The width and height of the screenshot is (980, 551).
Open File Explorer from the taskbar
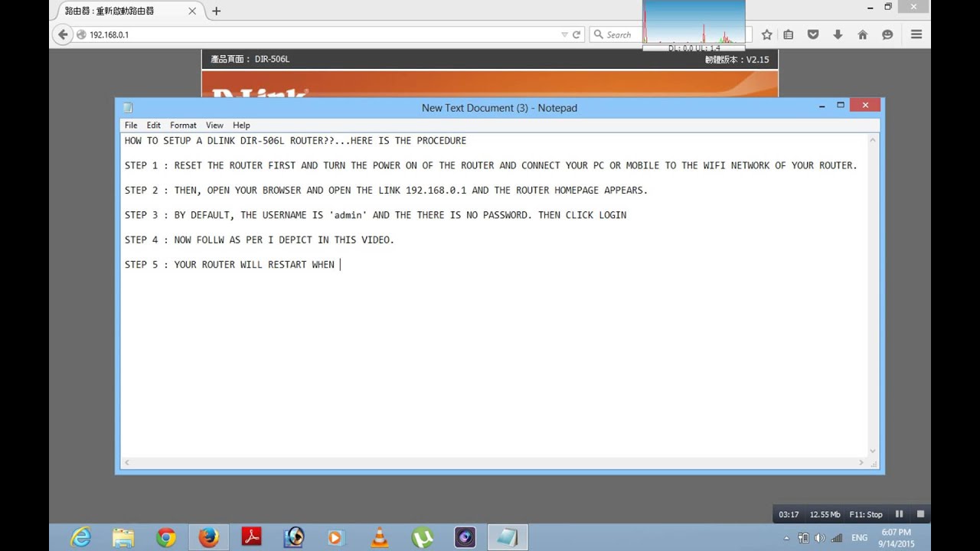(x=122, y=537)
